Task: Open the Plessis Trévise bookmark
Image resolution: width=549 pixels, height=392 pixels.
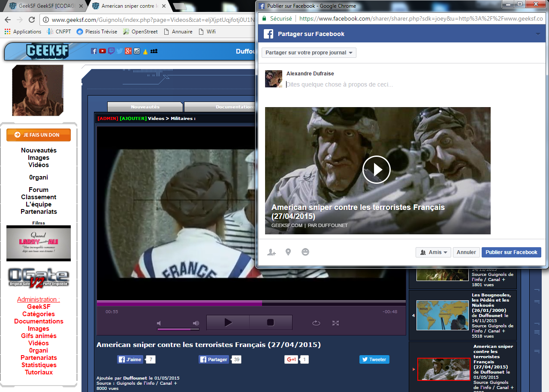Action: (97, 32)
